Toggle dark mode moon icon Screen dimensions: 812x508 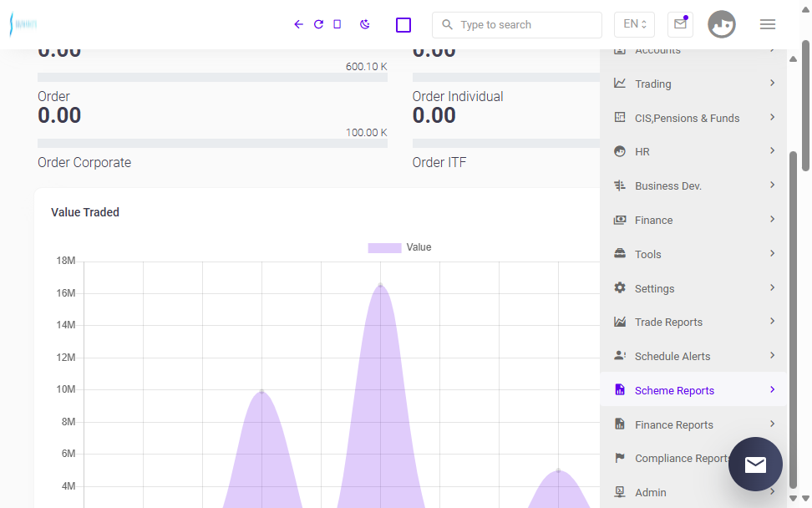click(364, 24)
